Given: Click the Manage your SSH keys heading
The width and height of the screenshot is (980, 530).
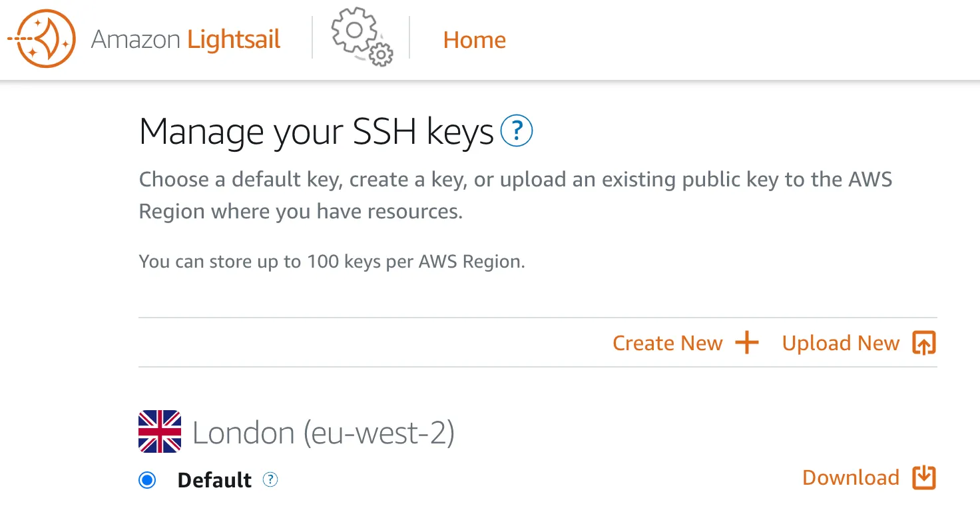Looking at the screenshot, I should [316, 132].
